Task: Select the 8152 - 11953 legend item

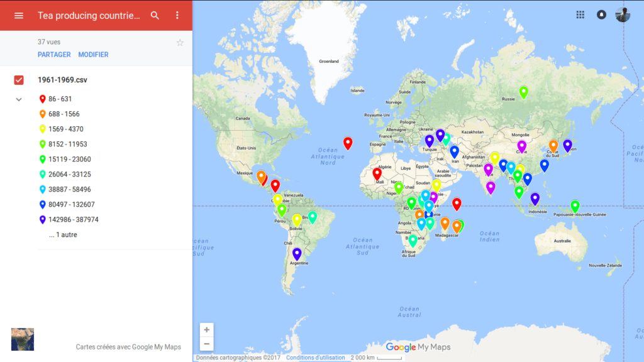Action: pyautogui.click(x=63, y=145)
